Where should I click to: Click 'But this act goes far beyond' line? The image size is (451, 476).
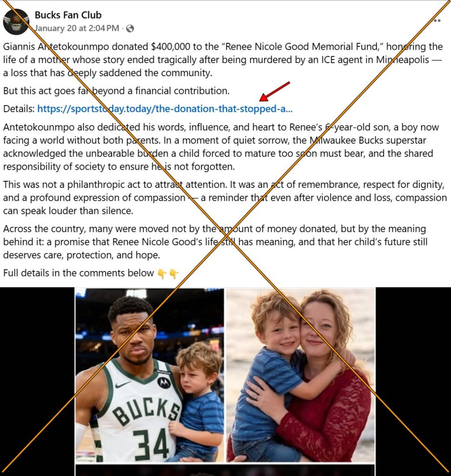[x=116, y=91]
